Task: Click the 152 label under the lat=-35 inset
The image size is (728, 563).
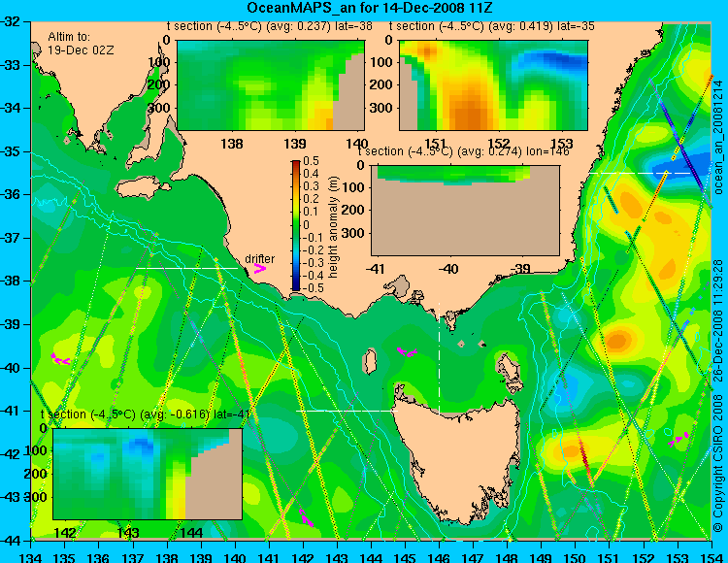Action: pyautogui.click(x=499, y=144)
